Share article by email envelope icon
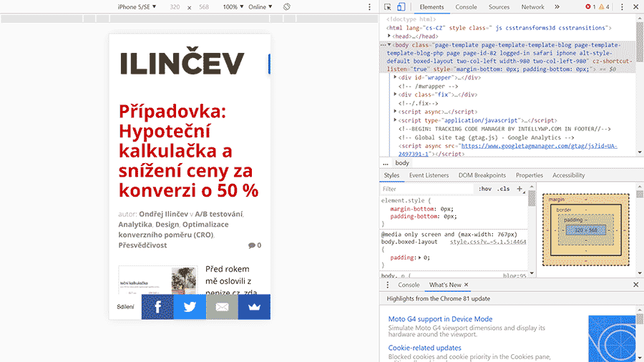The width and height of the screenshot is (644, 362). click(x=222, y=307)
